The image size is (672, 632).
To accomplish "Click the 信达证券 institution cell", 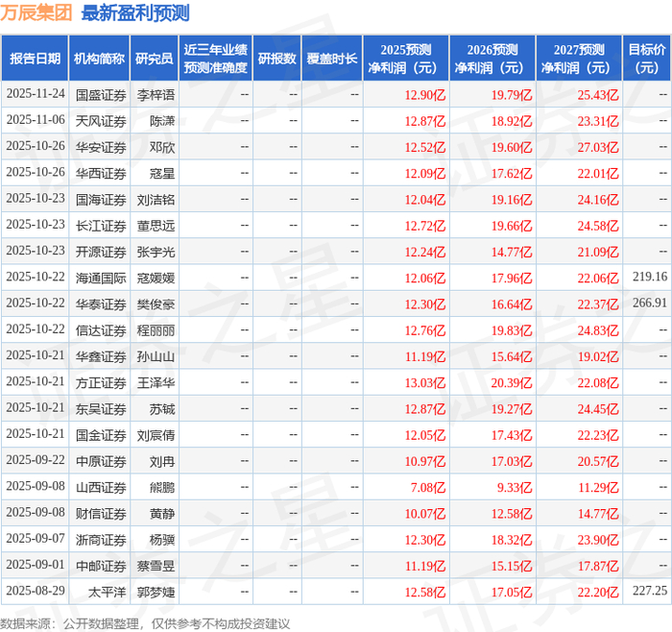I will pos(101,330).
